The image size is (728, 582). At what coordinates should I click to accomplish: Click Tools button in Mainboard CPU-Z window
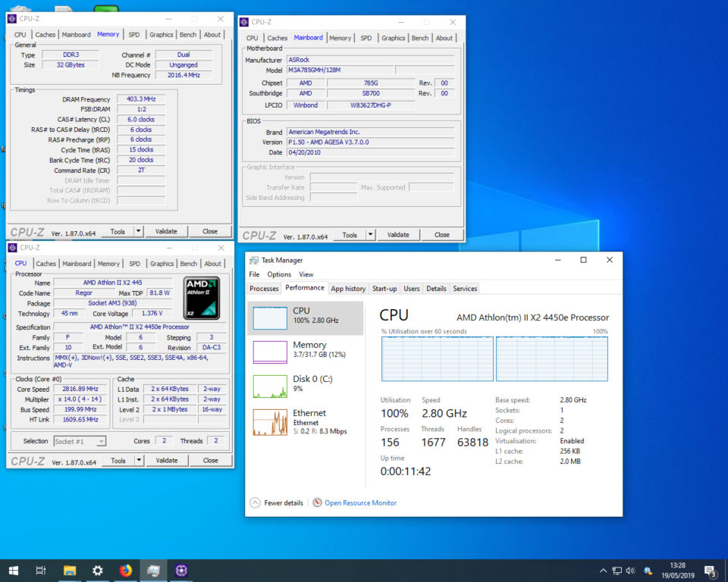coord(350,234)
